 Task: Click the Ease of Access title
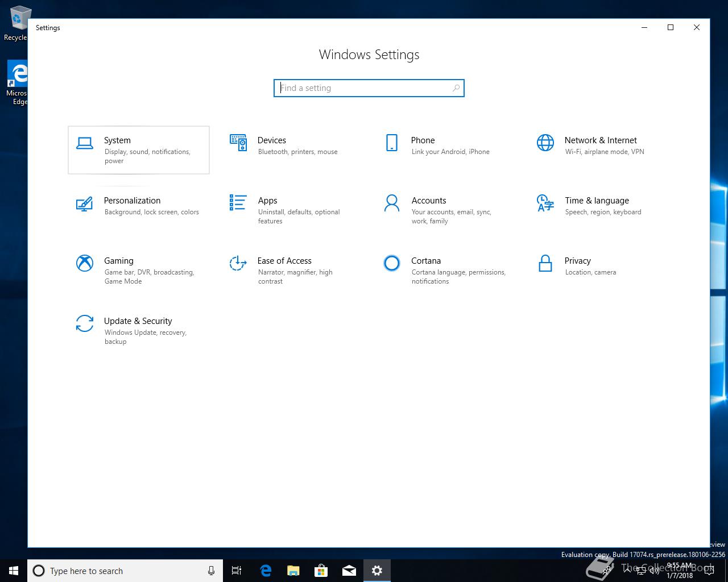point(284,261)
